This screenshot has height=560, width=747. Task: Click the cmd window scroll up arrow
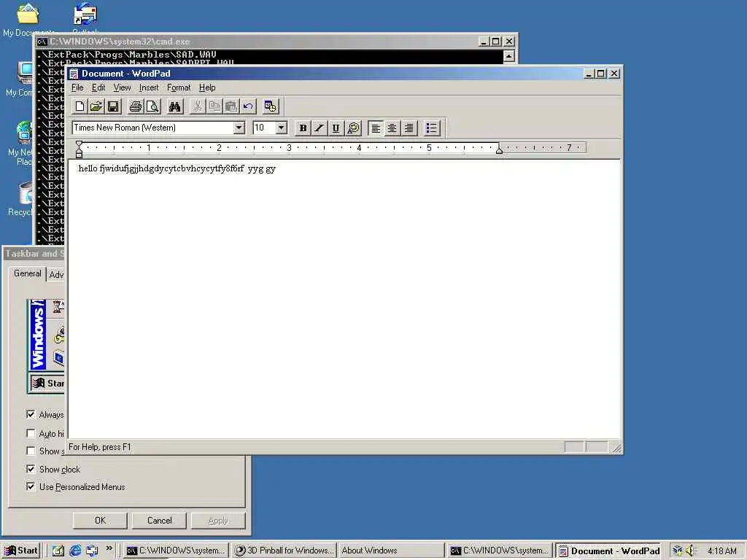(x=508, y=57)
